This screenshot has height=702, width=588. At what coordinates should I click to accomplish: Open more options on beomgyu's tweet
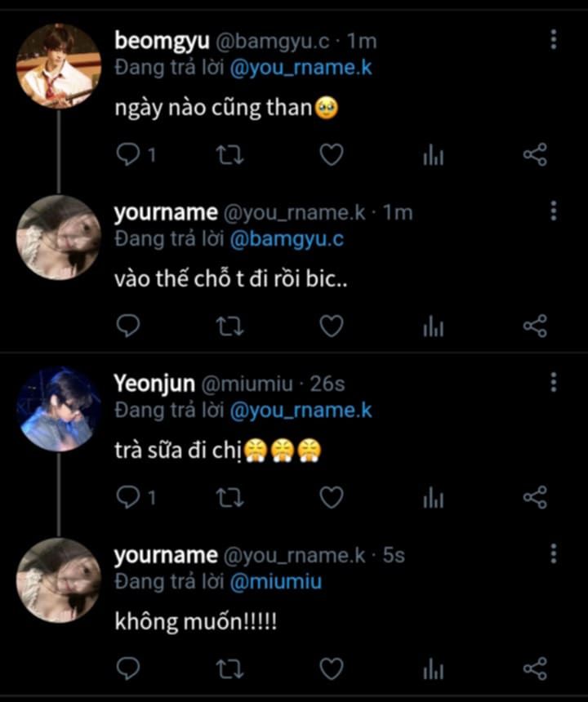click(554, 39)
